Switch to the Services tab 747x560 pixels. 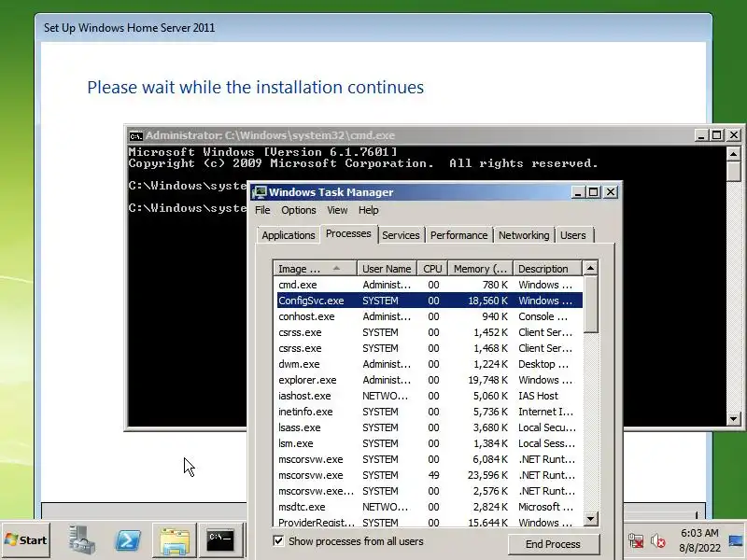(x=401, y=235)
